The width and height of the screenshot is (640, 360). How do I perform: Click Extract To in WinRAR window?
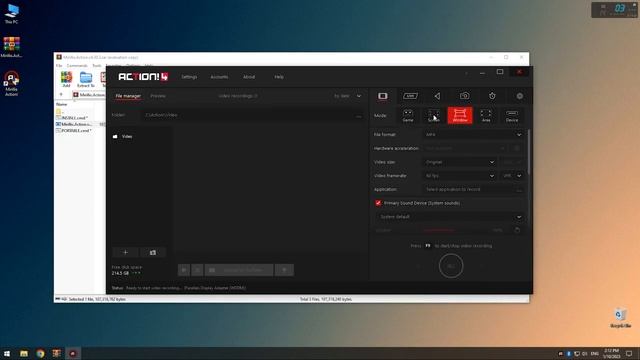coord(86,79)
